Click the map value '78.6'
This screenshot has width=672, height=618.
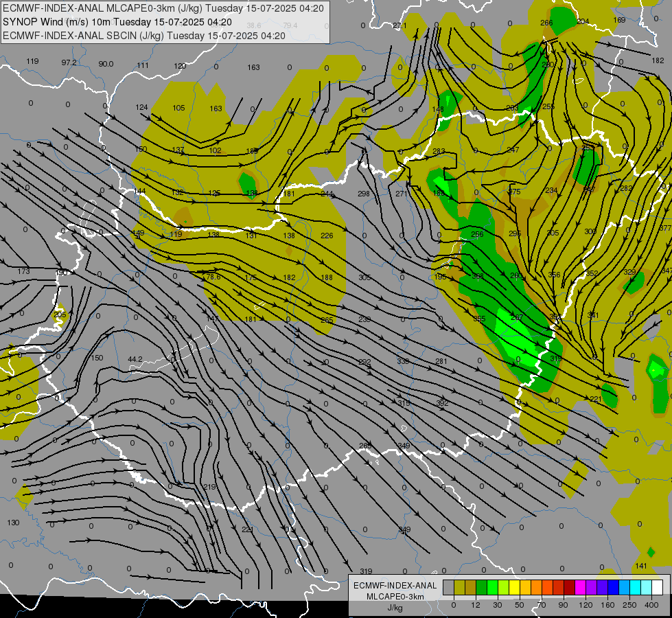click(x=213, y=277)
